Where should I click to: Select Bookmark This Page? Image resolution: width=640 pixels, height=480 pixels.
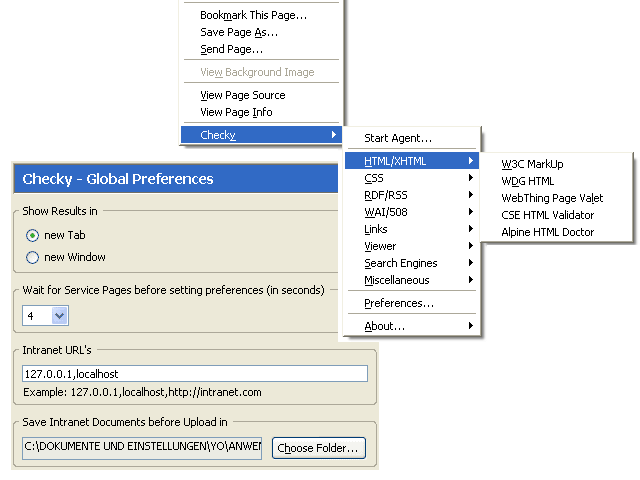pyautogui.click(x=253, y=16)
